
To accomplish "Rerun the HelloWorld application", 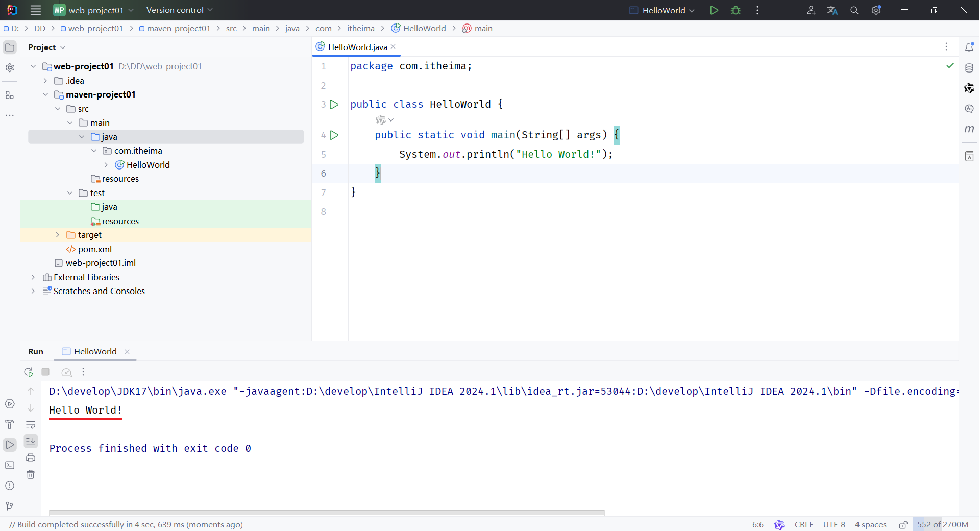I will (x=28, y=372).
